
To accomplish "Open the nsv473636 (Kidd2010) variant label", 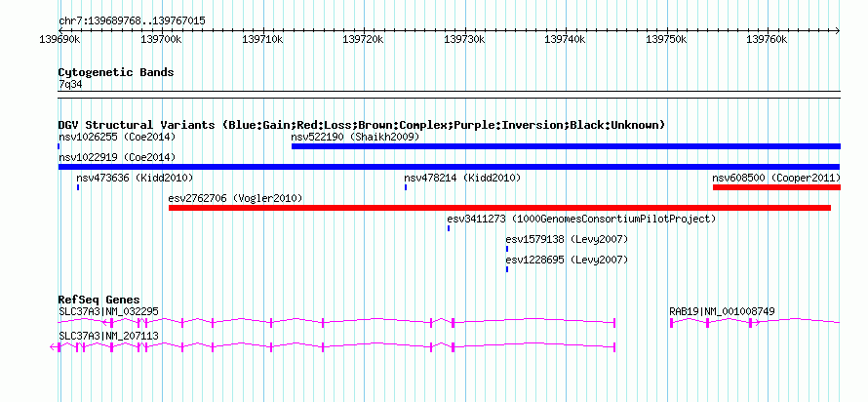I will click(135, 178).
